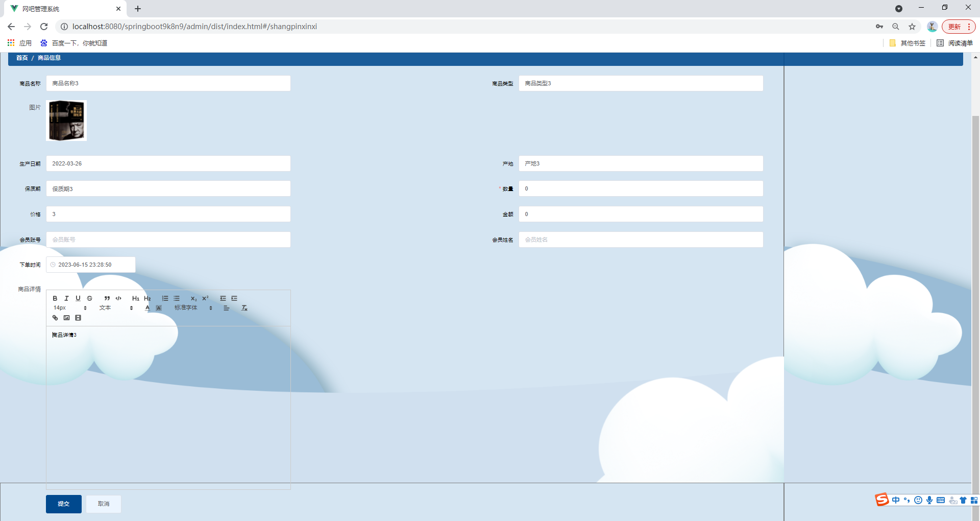Apply Heading 2 style
Screen dimensions: 980x521
click(x=148, y=298)
